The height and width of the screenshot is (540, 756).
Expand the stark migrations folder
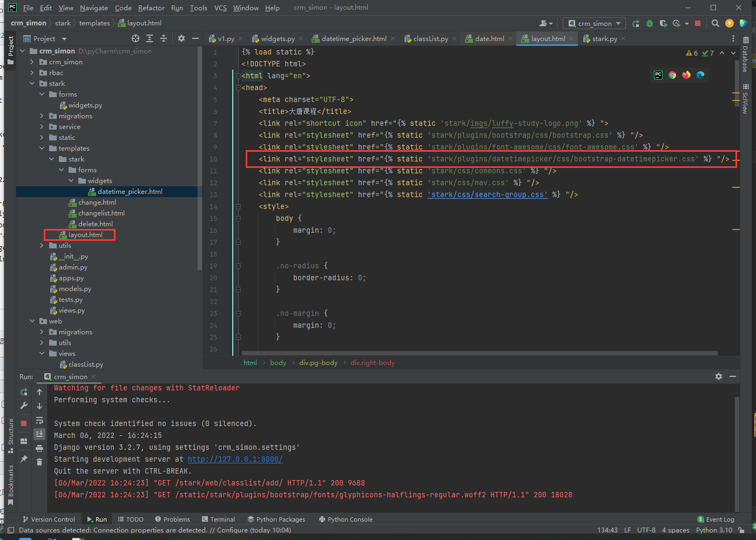coord(42,116)
